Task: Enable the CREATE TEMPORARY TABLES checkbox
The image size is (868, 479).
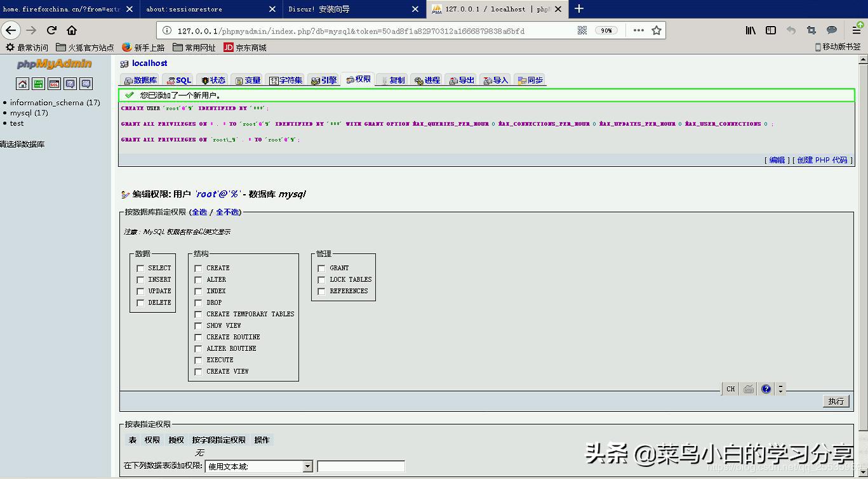Action: (x=198, y=314)
